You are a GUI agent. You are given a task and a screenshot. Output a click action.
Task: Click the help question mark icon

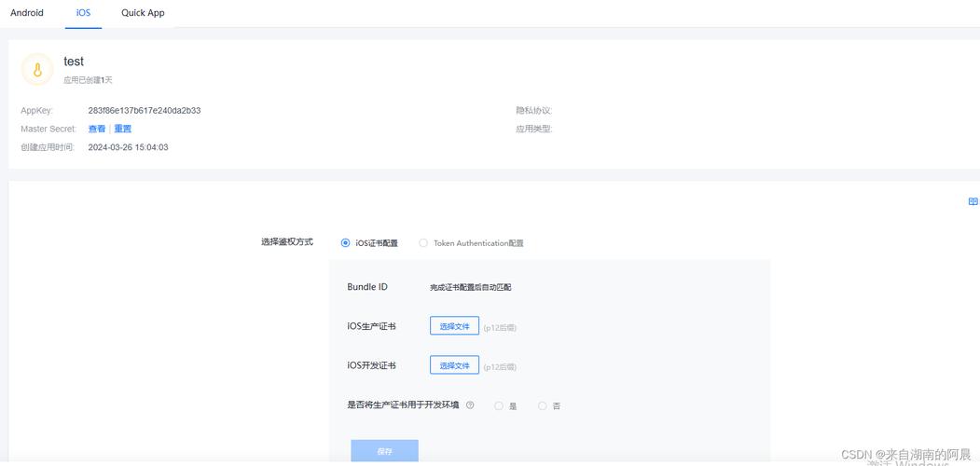pyautogui.click(x=470, y=404)
